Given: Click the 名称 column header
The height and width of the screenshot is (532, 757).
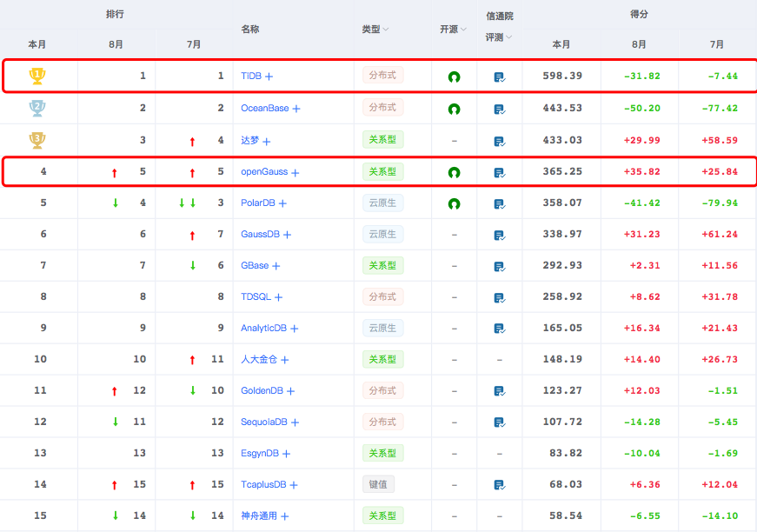Looking at the screenshot, I should (x=250, y=30).
